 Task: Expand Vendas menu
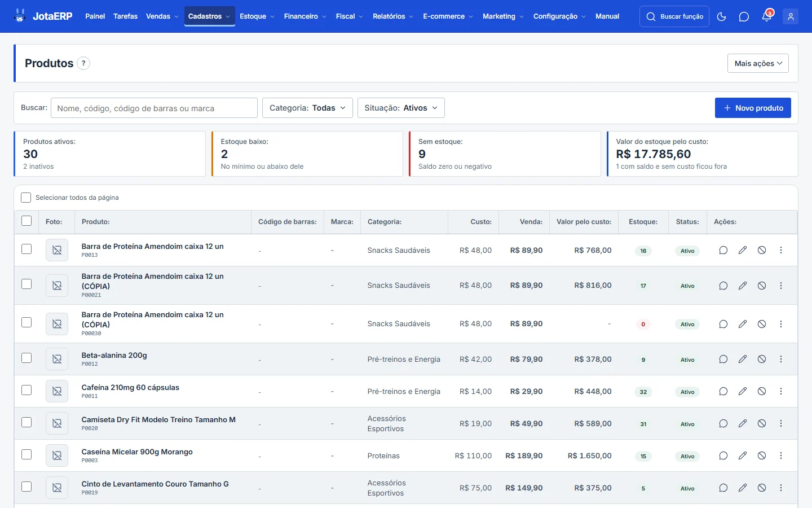click(x=162, y=16)
